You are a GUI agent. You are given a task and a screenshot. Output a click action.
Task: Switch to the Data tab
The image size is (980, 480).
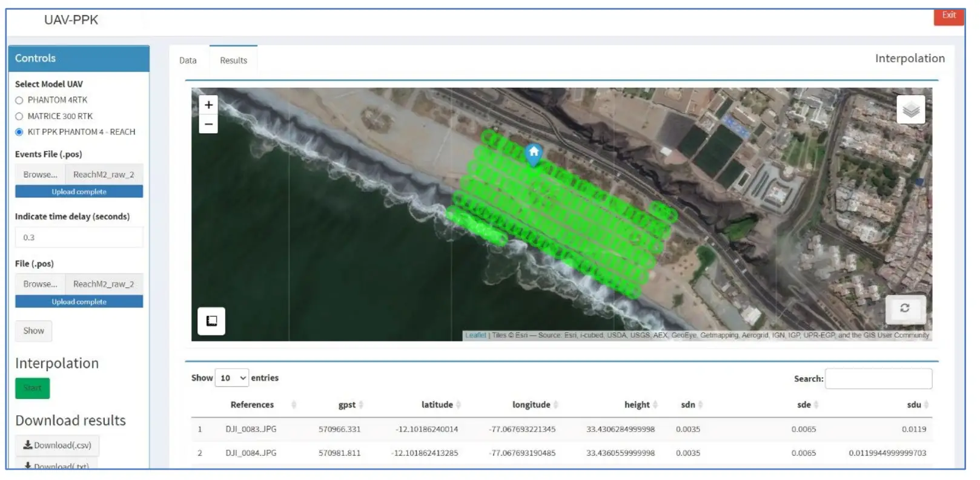click(188, 61)
